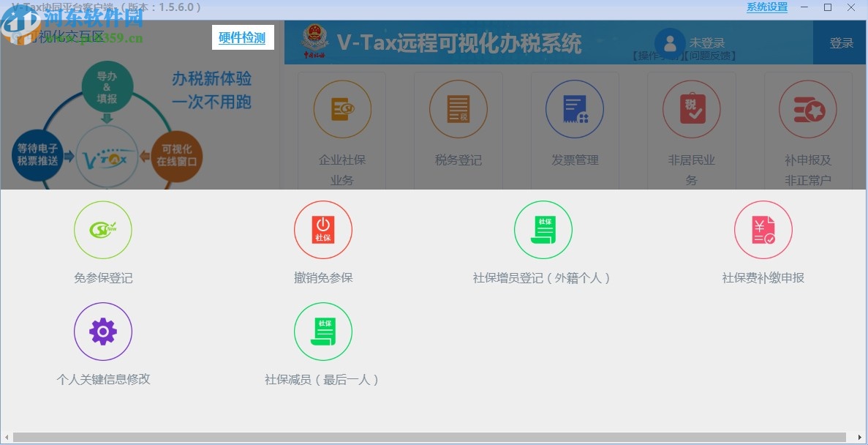Image resolution: width=868 pixels, height=445 pixels.
Task: Select 社保费补缴申报 icon
Action: (x=763, y=229)
